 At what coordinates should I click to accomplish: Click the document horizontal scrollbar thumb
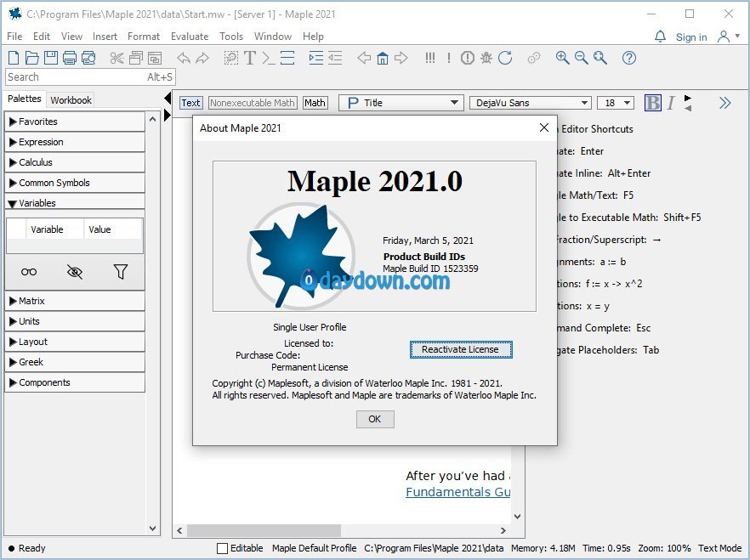pyautogui.click(x=264, y=530)
